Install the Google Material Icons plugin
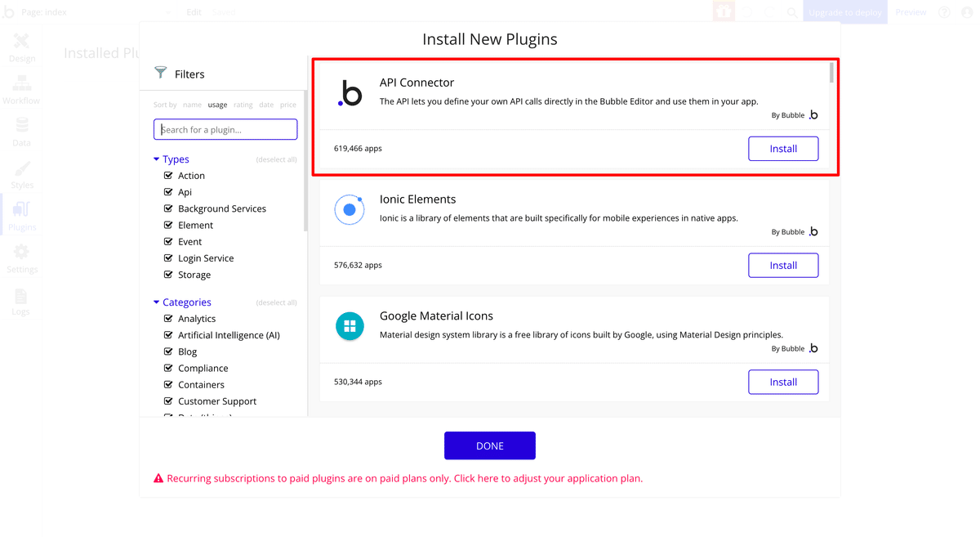 783,382
